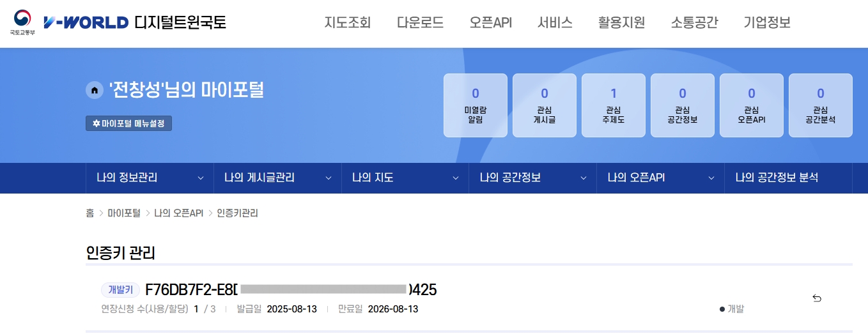Image resolution: width=868 pixels, height=336 pixels.
Task: Click the home icon beside 마이포털 title
Action: click(95, 90)
